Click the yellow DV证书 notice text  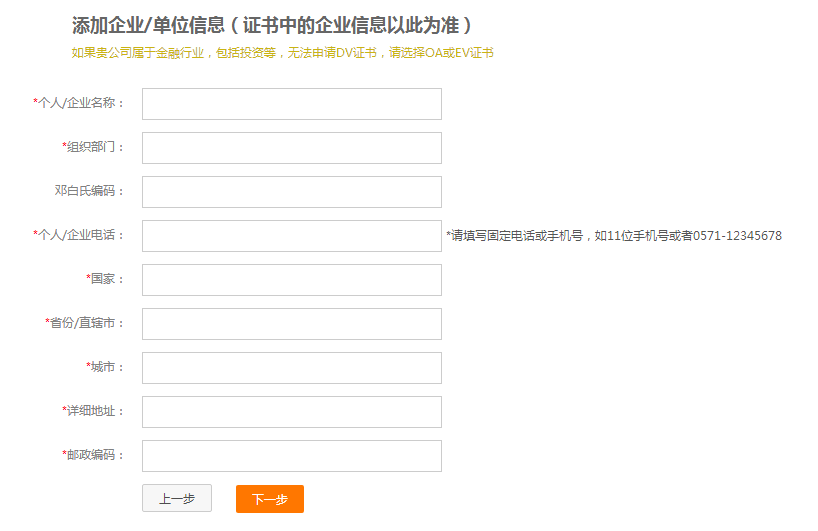282,53
